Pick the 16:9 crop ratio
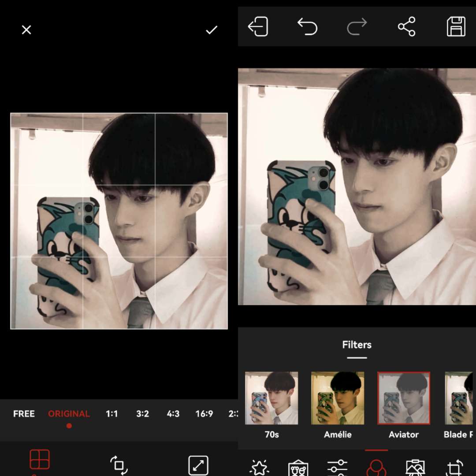 coord(204,414)
